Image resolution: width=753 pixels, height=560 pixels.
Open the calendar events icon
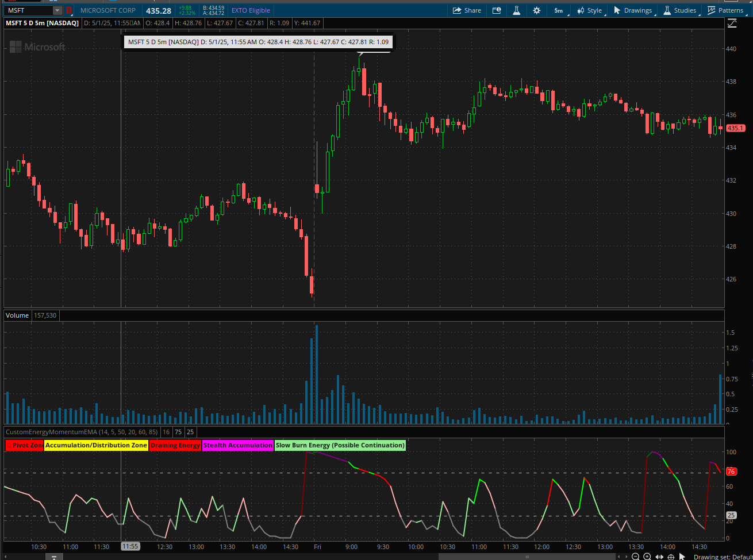pos(497,10)
